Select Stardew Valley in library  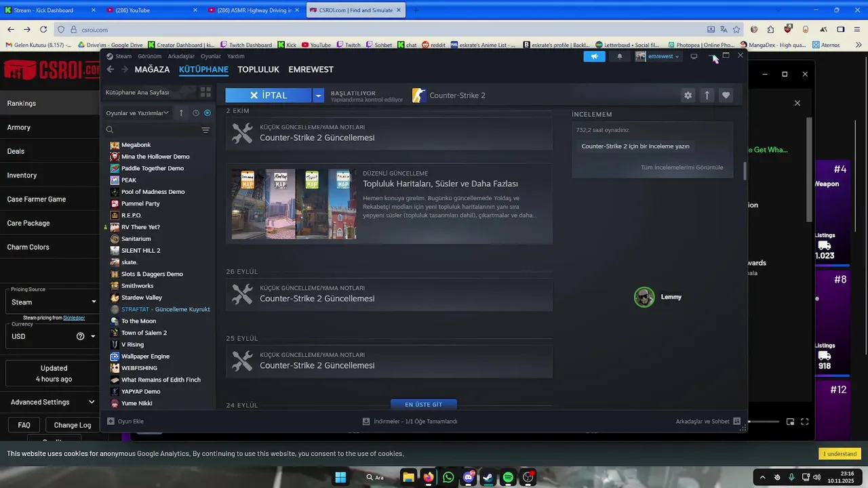click(x=141, y=298)
